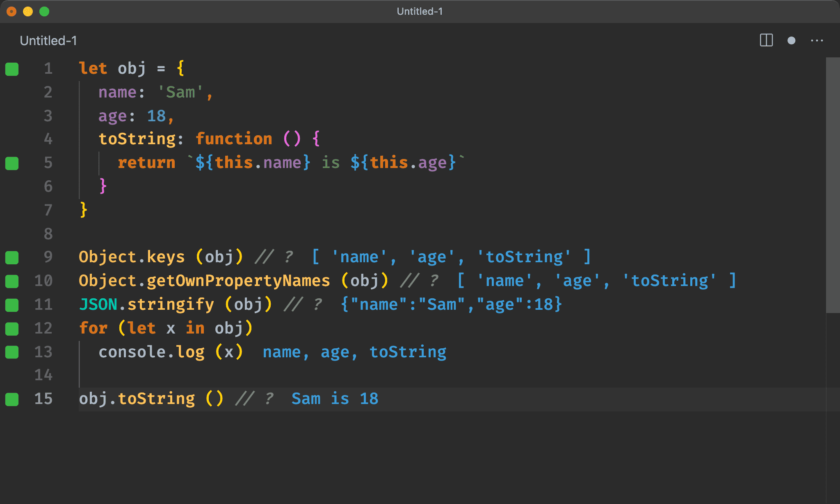Open the more actions ellipsis menu
840x504 pixels.
click(817, 41)
